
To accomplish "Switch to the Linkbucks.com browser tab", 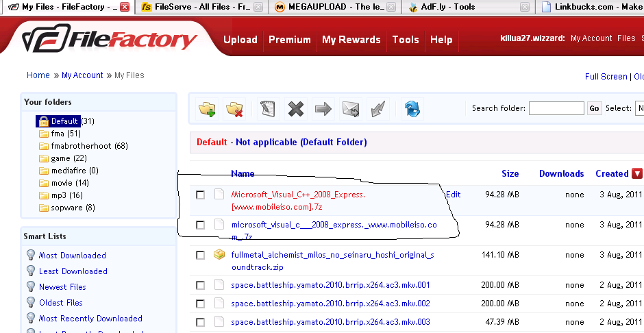I will [590, 7].
